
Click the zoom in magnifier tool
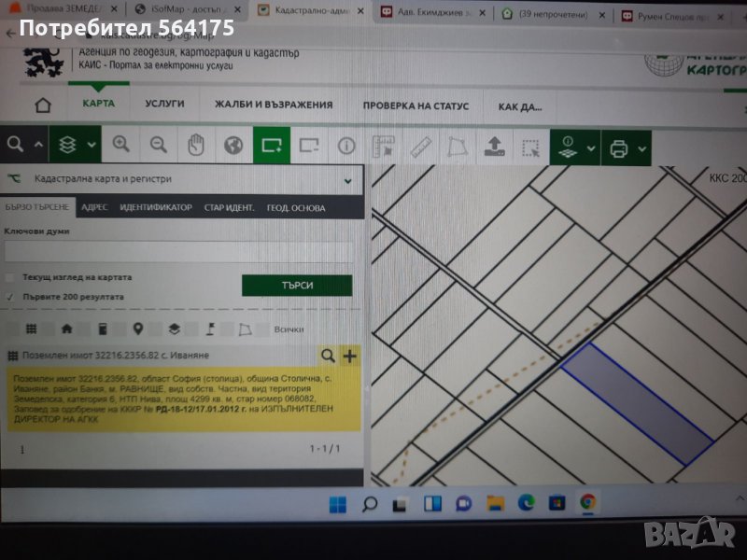coord(120,145)
